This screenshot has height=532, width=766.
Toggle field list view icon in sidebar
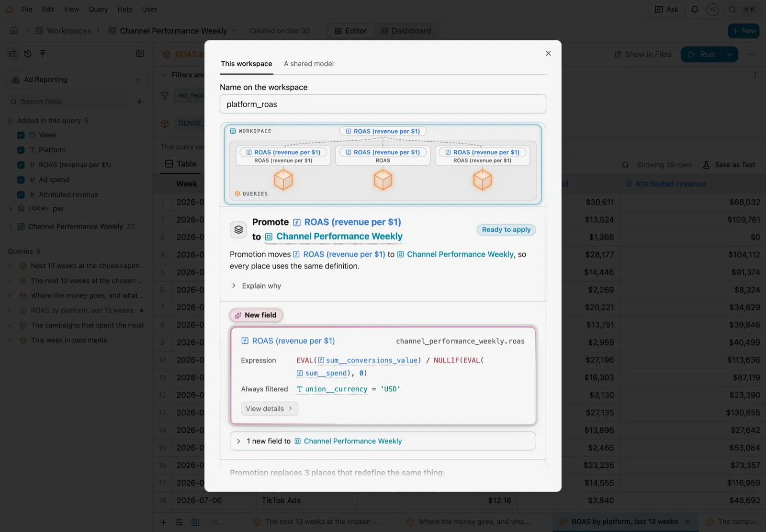[x=13, y=54]
